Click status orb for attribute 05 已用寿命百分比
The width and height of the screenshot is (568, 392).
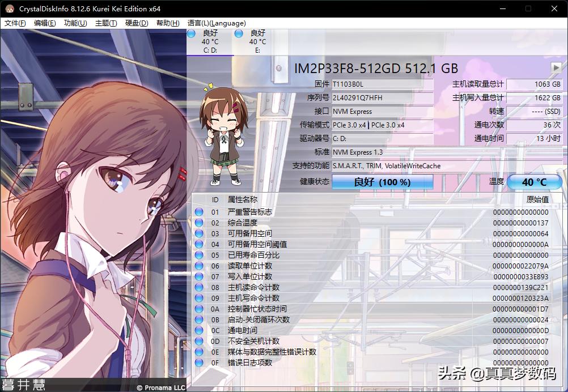pos(199,255)
